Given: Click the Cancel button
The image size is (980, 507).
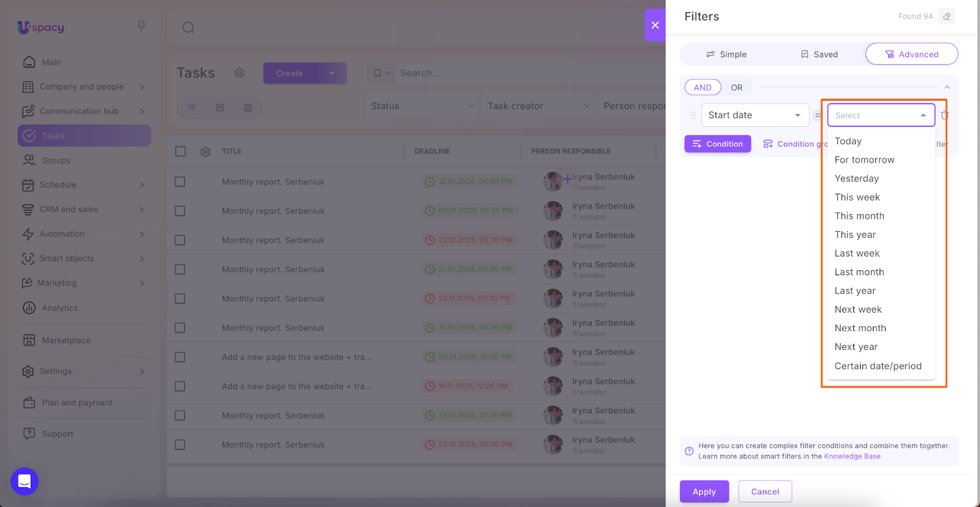Looking at the screenshot, I should coord(765,492).
